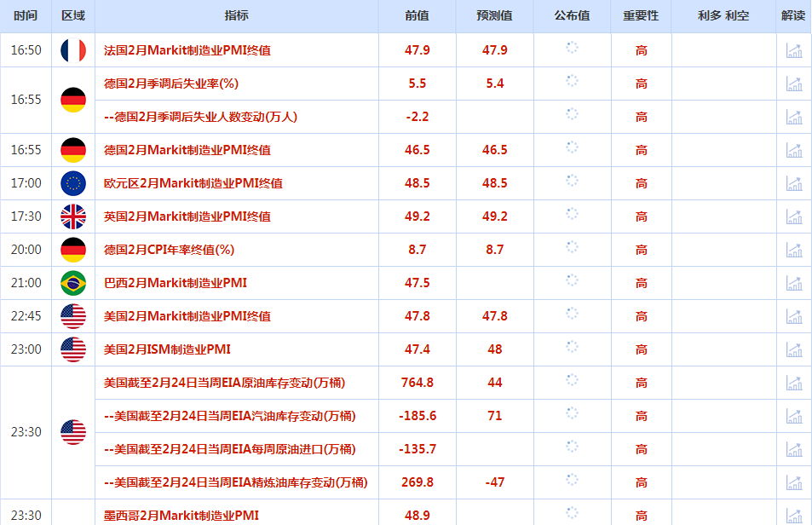Click previous value -2.2
The width and height of the screenshot is (812, 525).
418,117
